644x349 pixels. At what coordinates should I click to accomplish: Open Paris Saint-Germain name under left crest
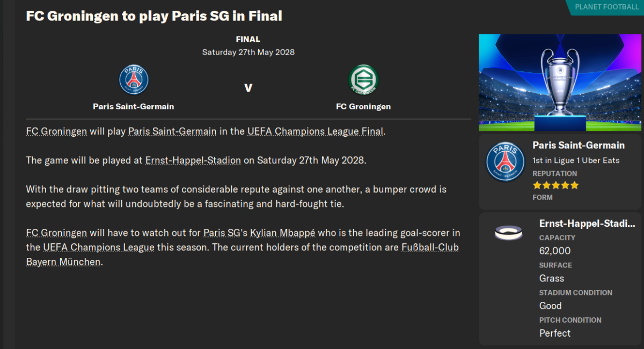pyautogui.click(x=134, y=106)
